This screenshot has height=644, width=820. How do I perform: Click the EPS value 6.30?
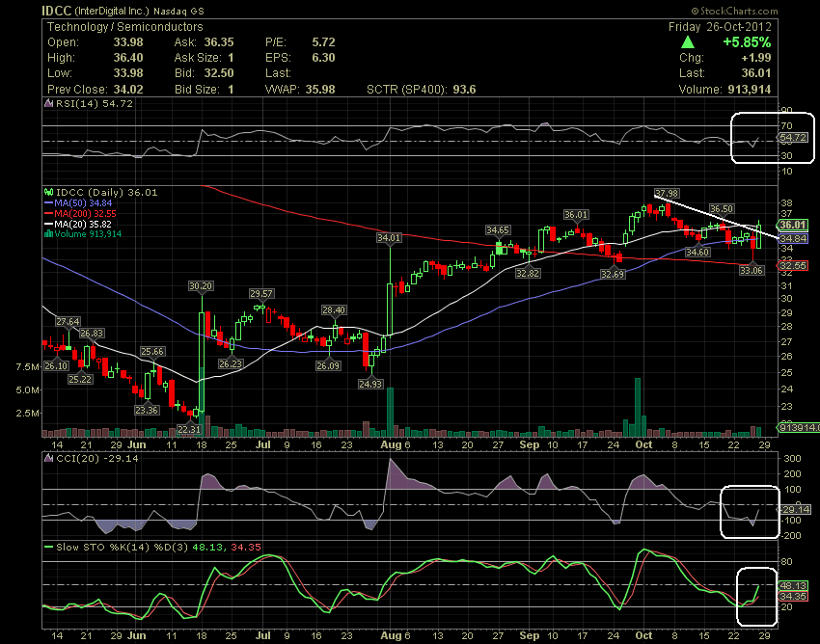pyautogui.click(x=323, y=58)
